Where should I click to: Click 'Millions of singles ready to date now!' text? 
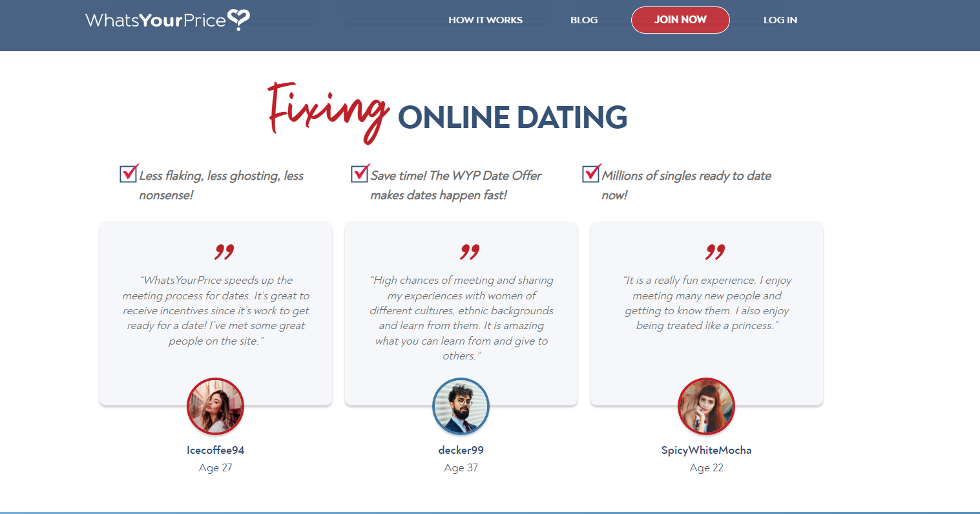(x=686, y=185)
